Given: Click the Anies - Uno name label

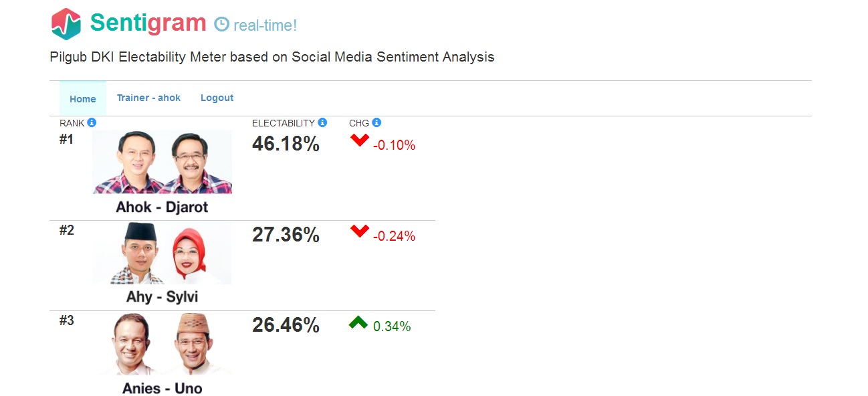Looking at the screenshot, I should [x=162, y=388].
